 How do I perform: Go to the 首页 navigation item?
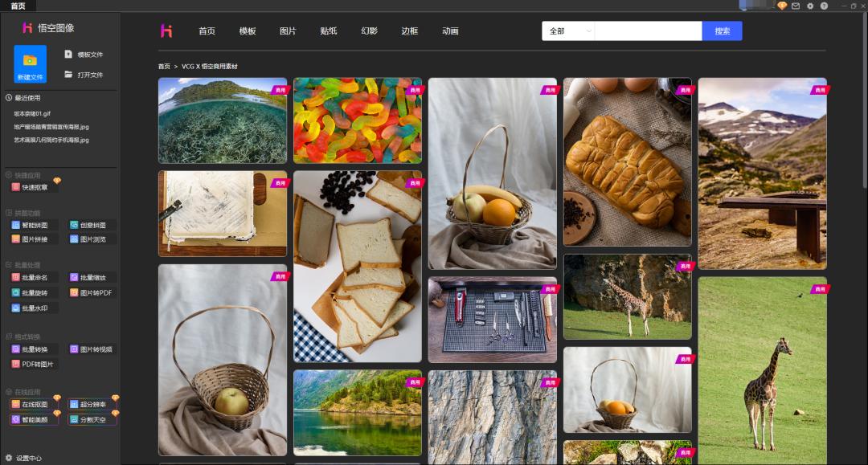click(207, 31)
